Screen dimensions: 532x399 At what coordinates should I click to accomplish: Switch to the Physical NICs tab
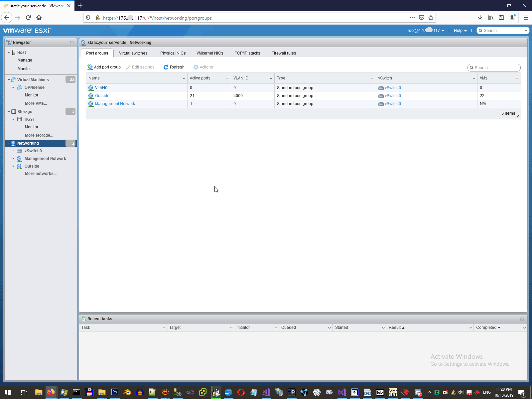click(x=173, y=53)
